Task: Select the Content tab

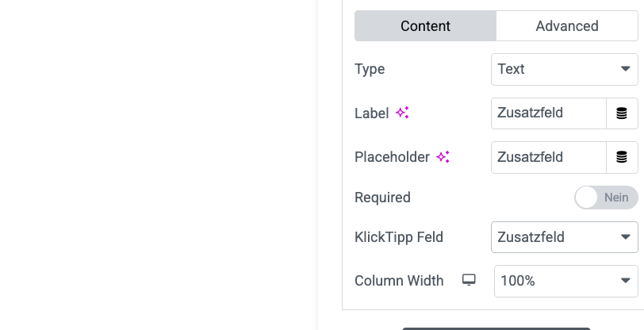Action: coord(425,26)
